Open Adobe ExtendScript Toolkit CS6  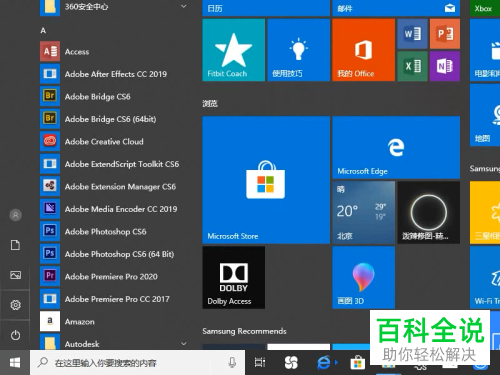point(115,164)
